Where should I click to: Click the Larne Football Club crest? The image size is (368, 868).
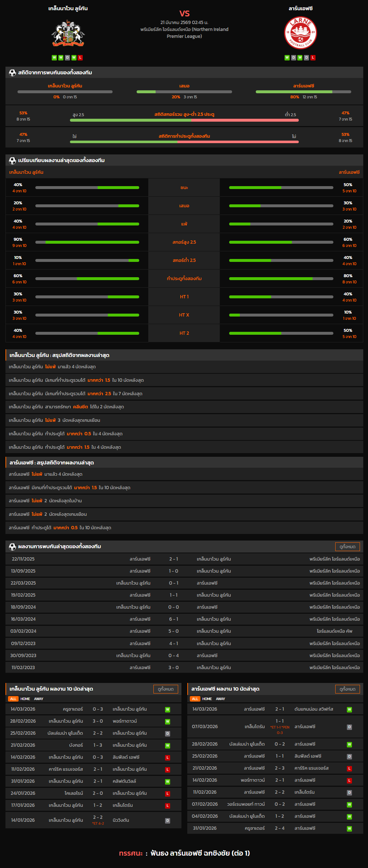click(300, 33)
